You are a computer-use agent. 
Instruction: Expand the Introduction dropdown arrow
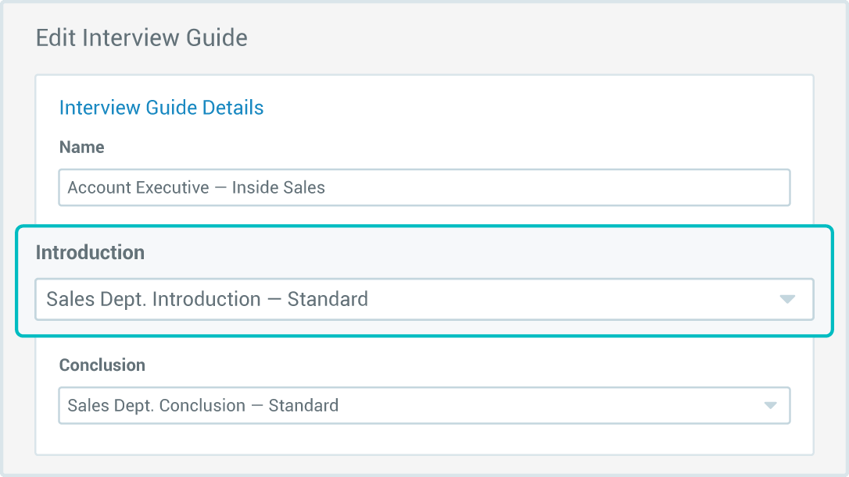(787, 299)
